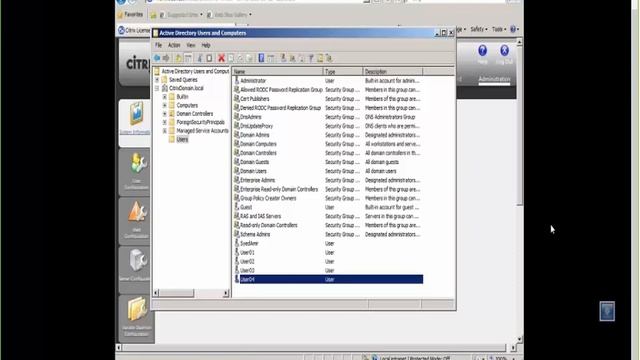Expand the Builtin folder
This screenshot has height=360, width=640.
click(165, 97)
